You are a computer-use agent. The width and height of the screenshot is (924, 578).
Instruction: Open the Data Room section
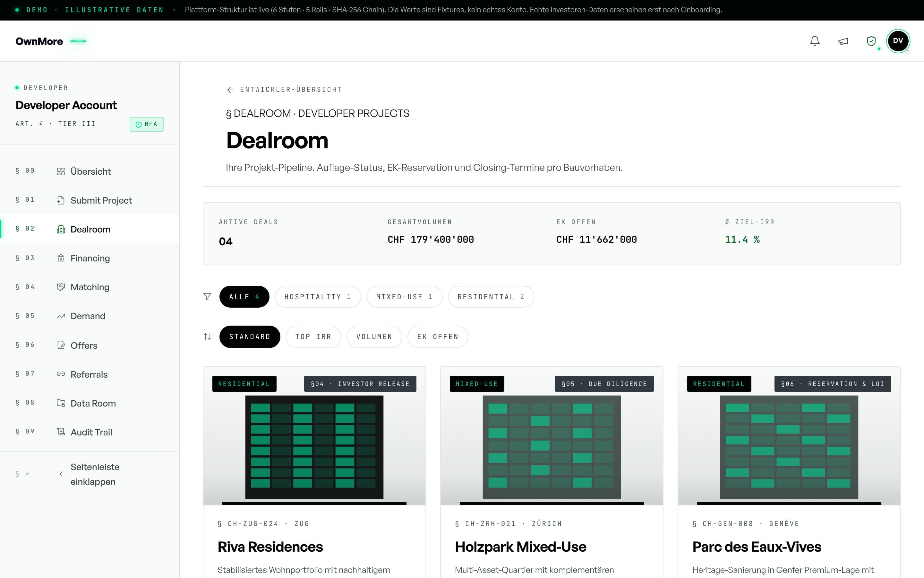89,403
